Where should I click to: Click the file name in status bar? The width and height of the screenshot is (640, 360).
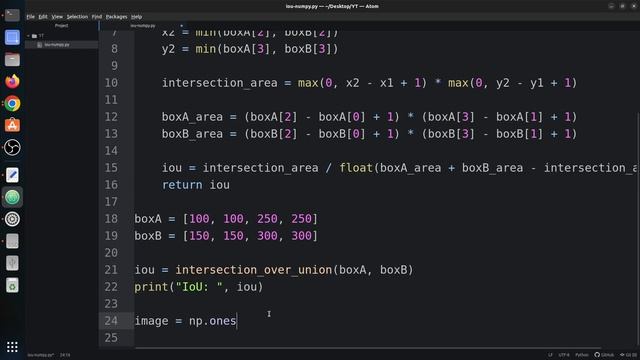(40, 355)
